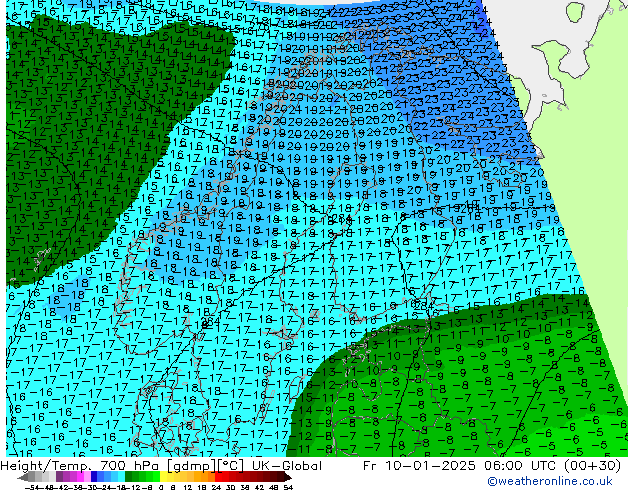Click the "54" scale label at the far right

pos(288,487)
